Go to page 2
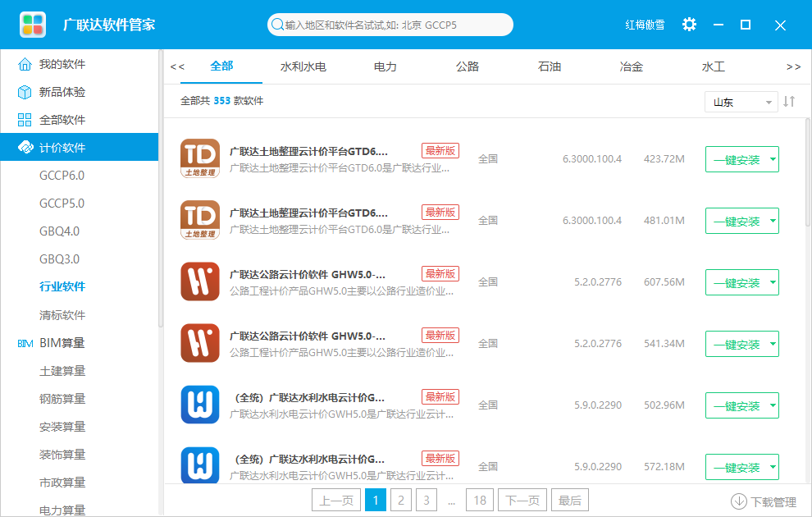This screenshot has height=517, width=812. [401, 500]
